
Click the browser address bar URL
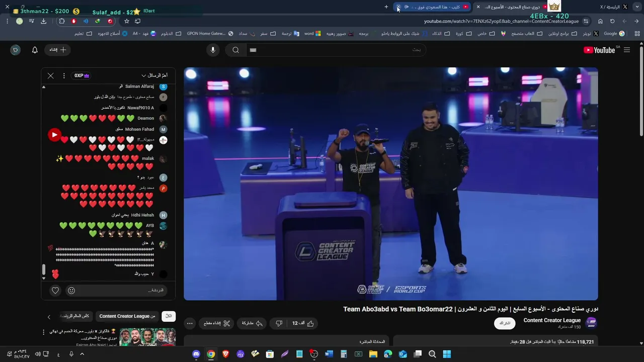click(x=501, y=21)
